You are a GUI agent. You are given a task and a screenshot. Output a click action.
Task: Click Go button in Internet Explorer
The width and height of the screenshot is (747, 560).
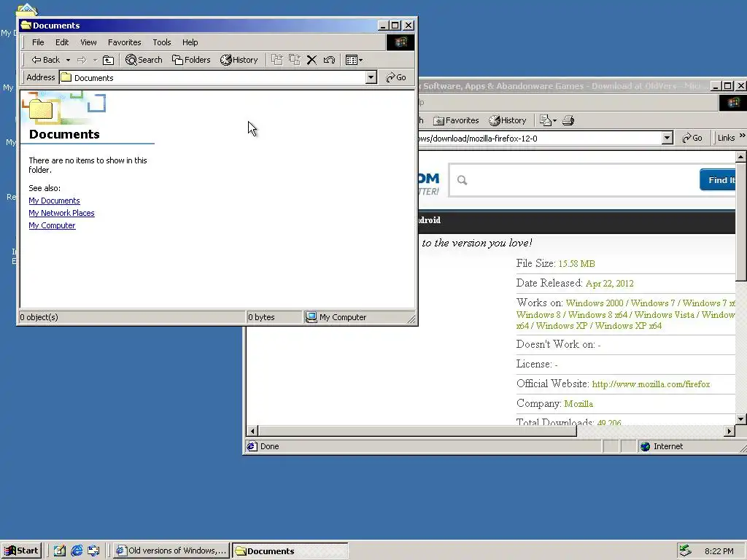[x=692, y=138]
